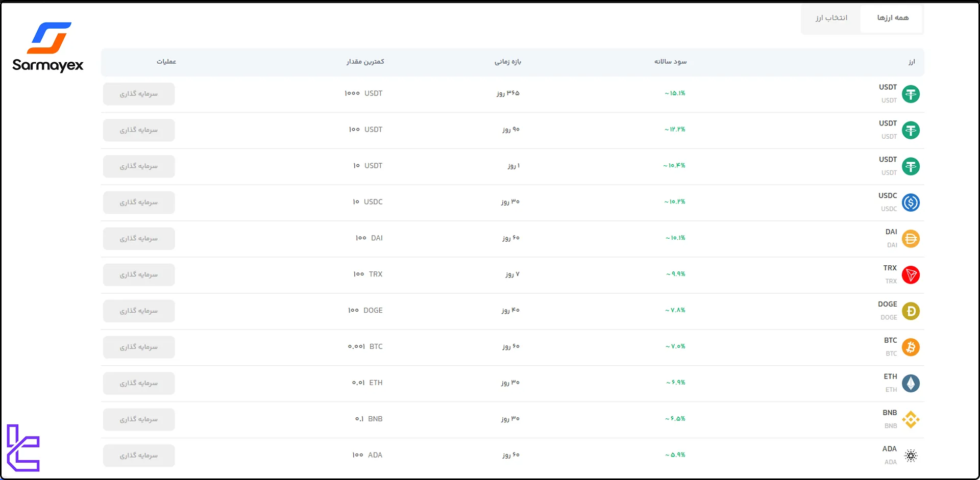Screen dimensions: 980x480
Task: Switch to the همه ارزها tab
Action: coord(892,18)
